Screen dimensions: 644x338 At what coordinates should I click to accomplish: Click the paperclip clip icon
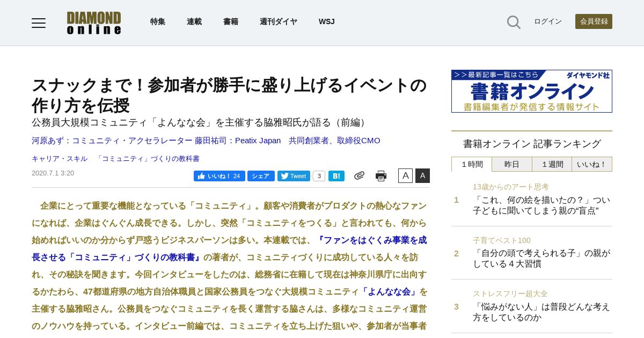[359, 175]
